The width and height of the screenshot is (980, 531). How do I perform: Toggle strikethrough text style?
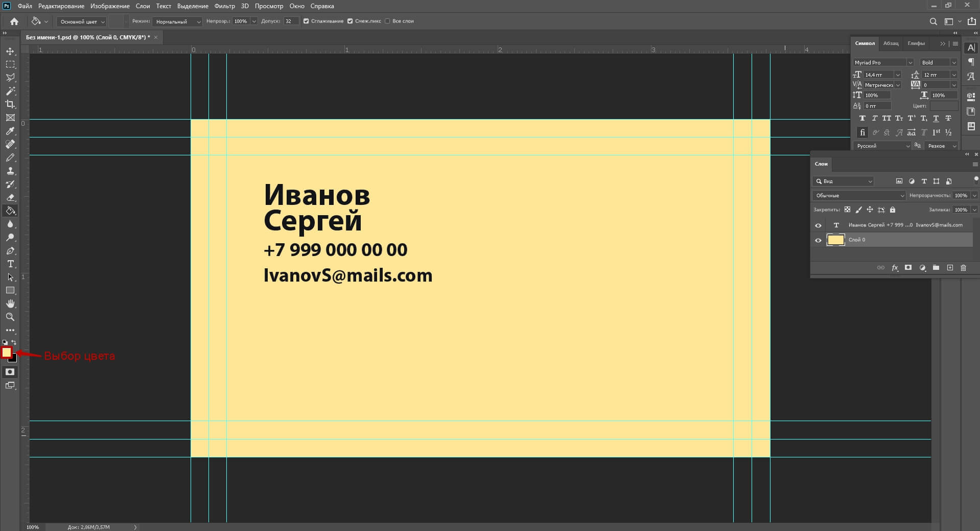click(x=948, y=119)
